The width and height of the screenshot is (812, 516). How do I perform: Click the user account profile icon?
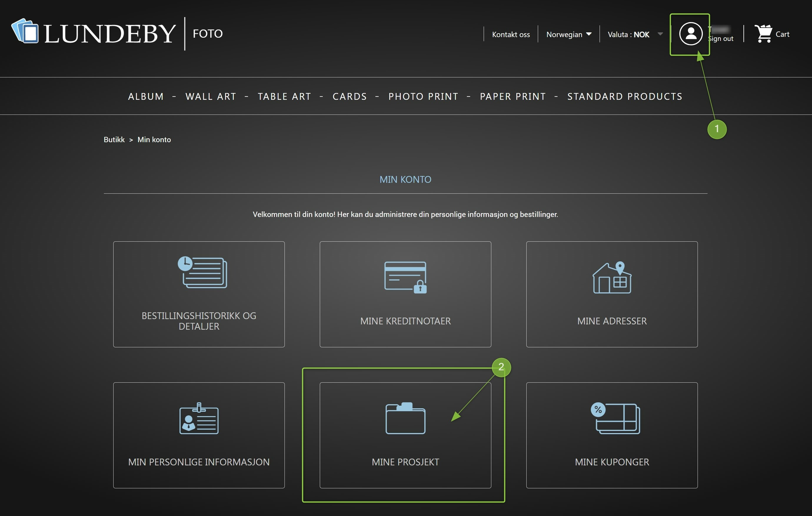click(x=690, y=34)
